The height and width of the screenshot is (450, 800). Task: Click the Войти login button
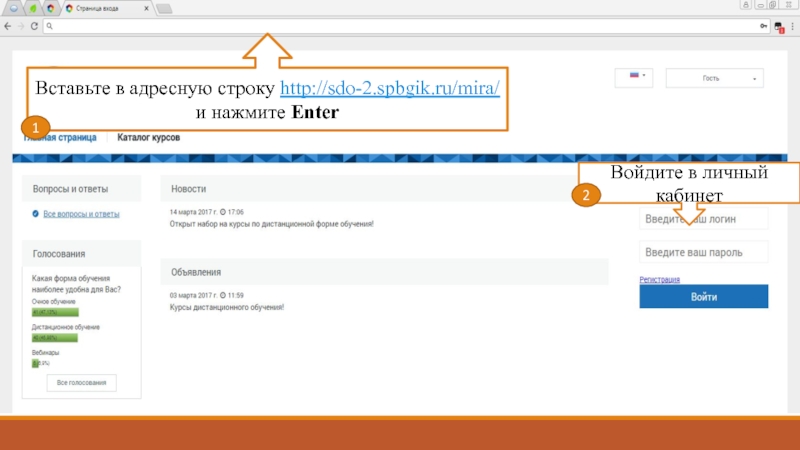703,297
